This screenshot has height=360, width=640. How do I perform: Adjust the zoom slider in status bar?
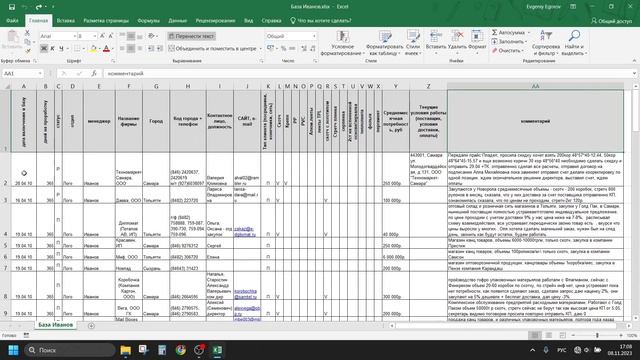coord(597,335)
